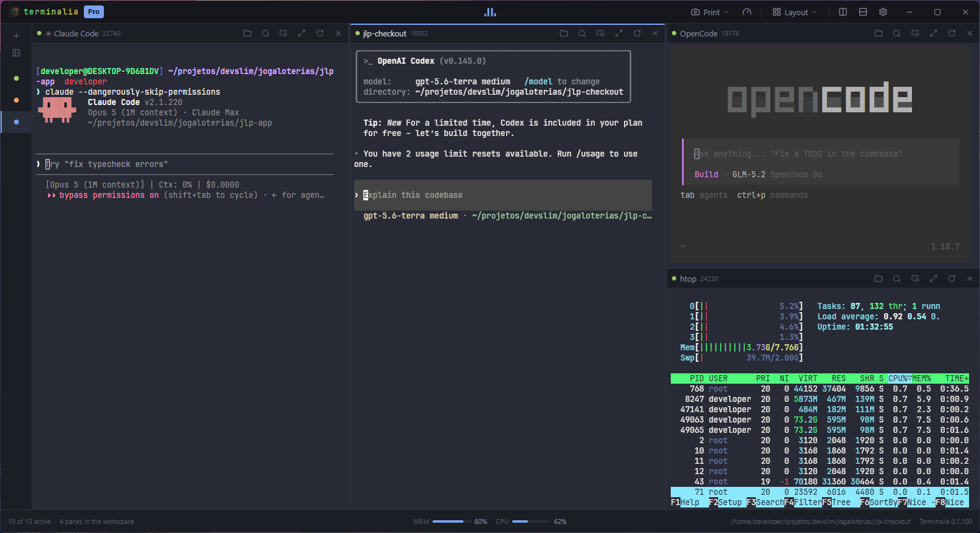Search within the jlp-checkout pane

point(582,33)
